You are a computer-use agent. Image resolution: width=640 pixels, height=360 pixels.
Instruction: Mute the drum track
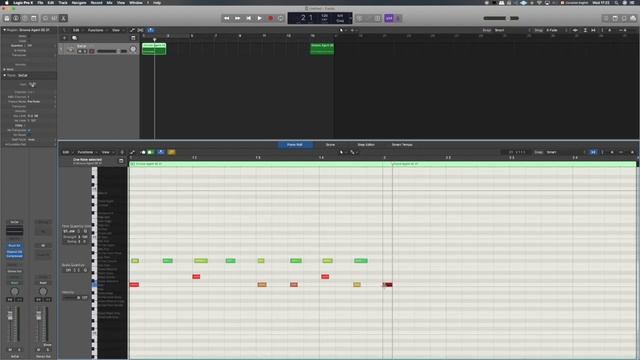click(x=80, y=51)
